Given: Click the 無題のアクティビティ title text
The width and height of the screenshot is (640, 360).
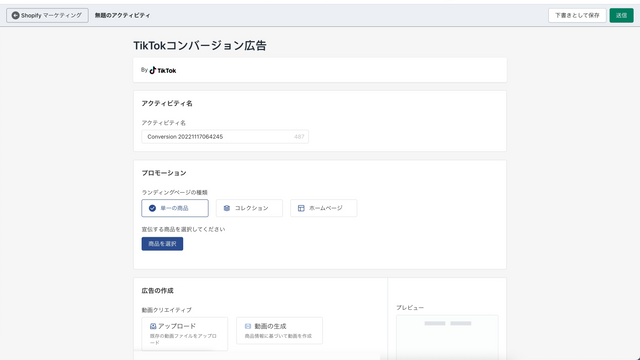Looking at the screenshot, I should point(122,16).
